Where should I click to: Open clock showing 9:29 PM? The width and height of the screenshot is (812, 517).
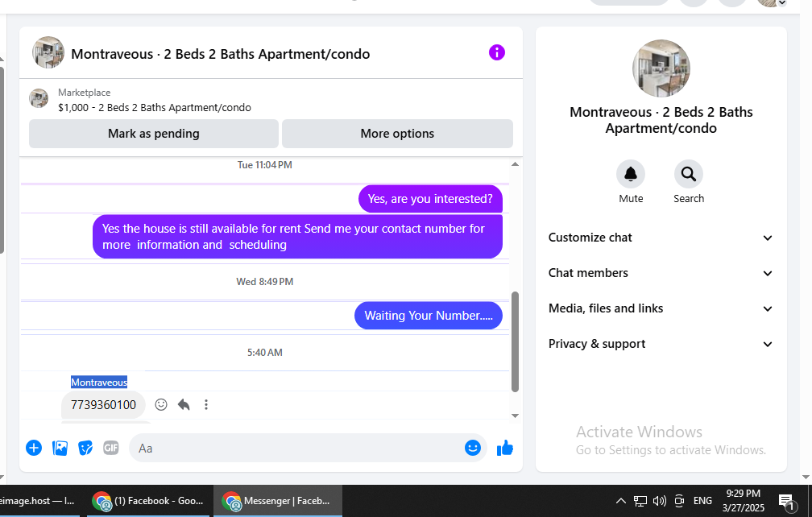pos(743,500)
